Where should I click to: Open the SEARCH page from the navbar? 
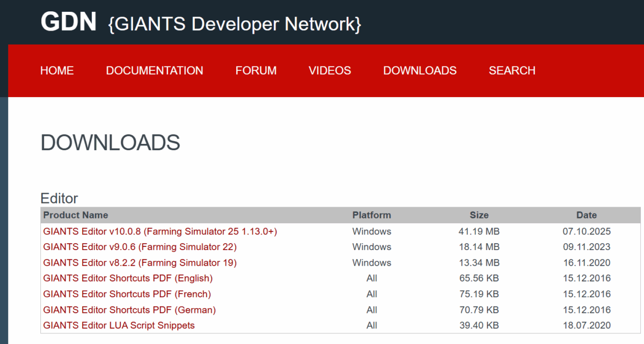coord(511,71)
